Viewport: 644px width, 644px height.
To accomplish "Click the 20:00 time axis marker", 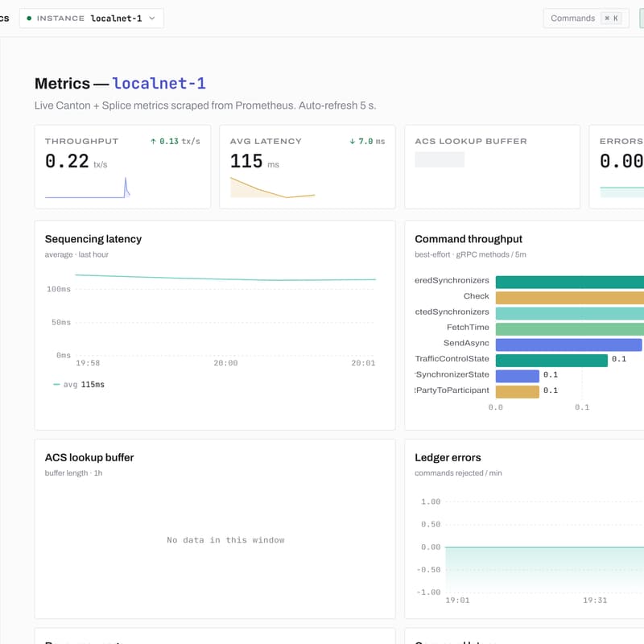I will [x=225, y=363].
